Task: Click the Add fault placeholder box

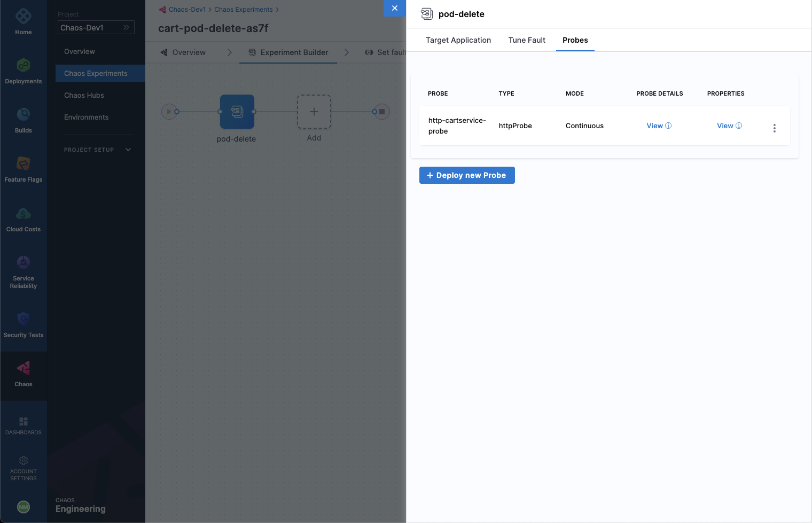Action: 314,112
